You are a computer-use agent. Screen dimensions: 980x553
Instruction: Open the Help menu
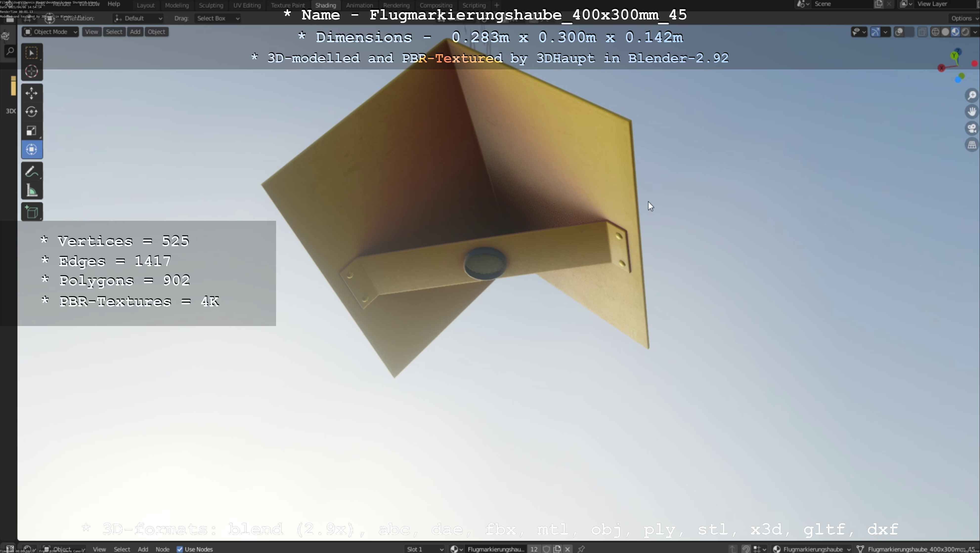[x=114, y=4]
